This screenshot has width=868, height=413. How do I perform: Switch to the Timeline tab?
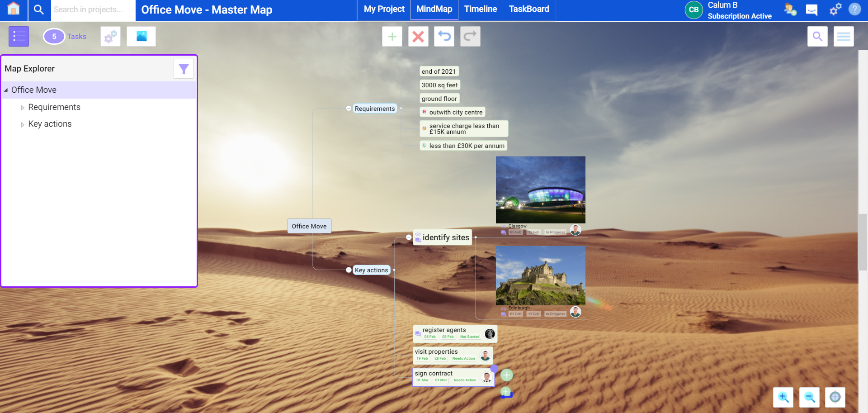480,9
